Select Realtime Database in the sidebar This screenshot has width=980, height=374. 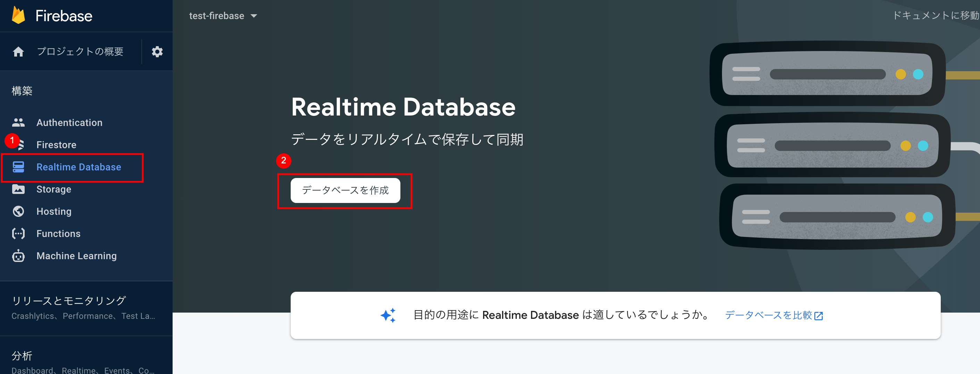pos(79,167)
